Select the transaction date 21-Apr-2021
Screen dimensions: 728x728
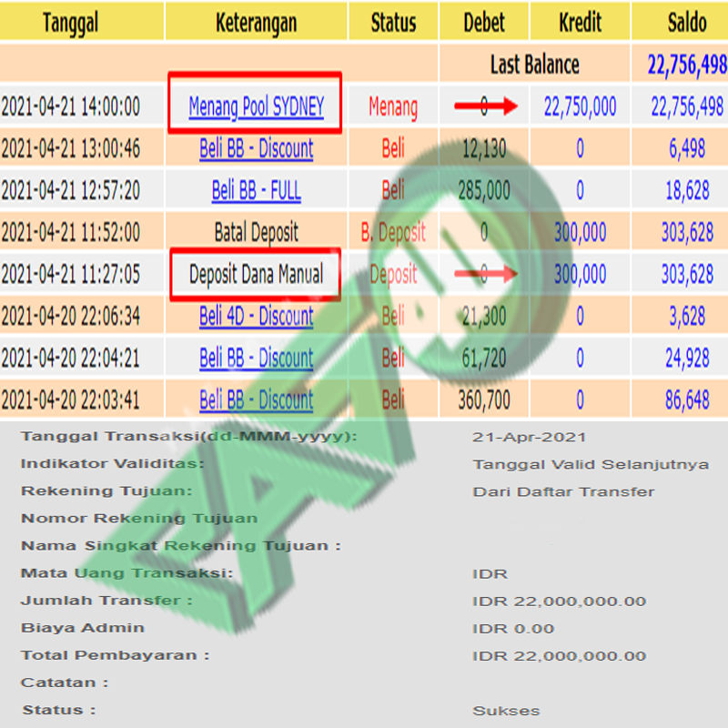530,437
